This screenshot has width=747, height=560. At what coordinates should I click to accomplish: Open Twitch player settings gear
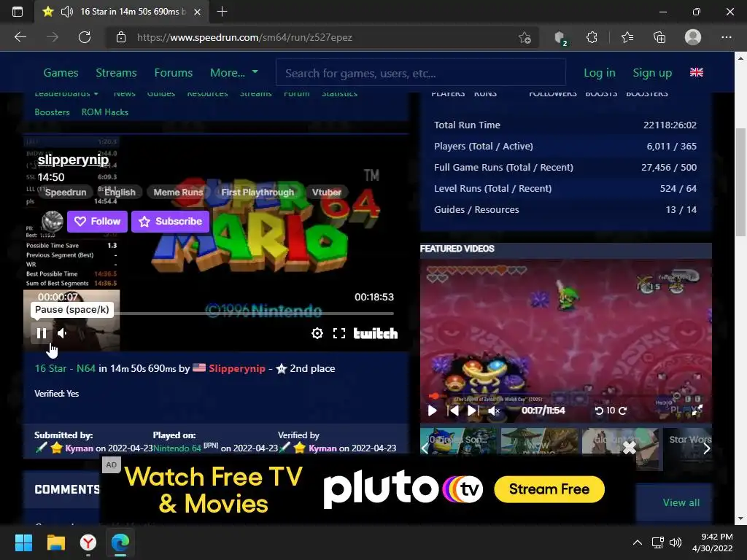tap(317, 333)
